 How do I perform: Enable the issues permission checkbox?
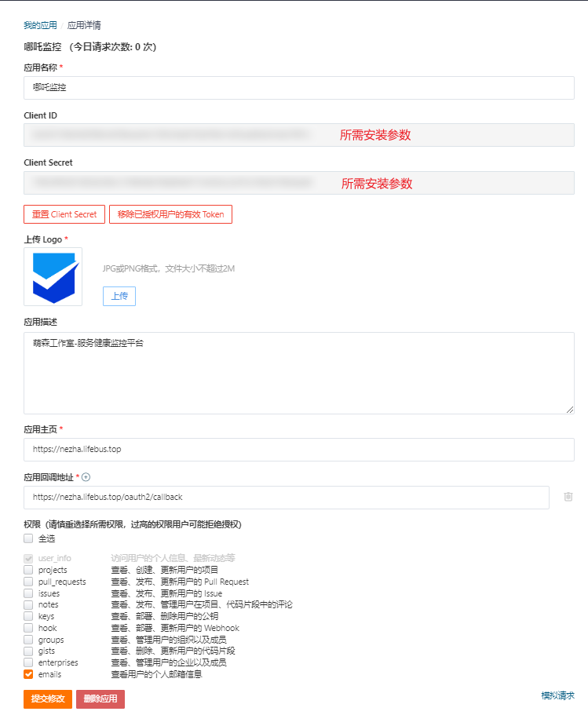[28, 593]
